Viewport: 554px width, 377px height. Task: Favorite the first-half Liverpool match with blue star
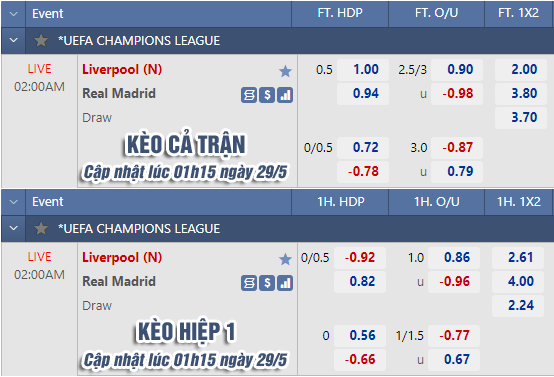285,259
